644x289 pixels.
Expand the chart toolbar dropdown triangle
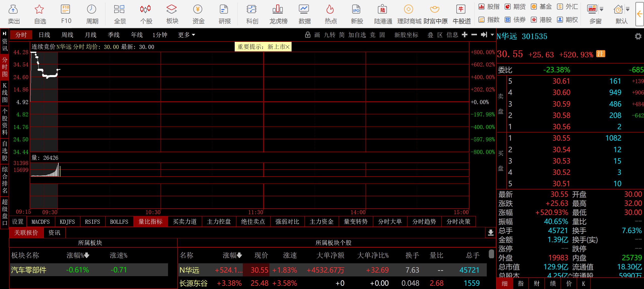492,35
